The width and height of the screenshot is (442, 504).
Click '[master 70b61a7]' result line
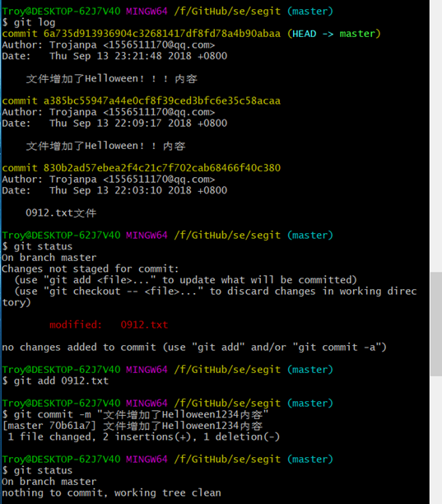[133, 426]
